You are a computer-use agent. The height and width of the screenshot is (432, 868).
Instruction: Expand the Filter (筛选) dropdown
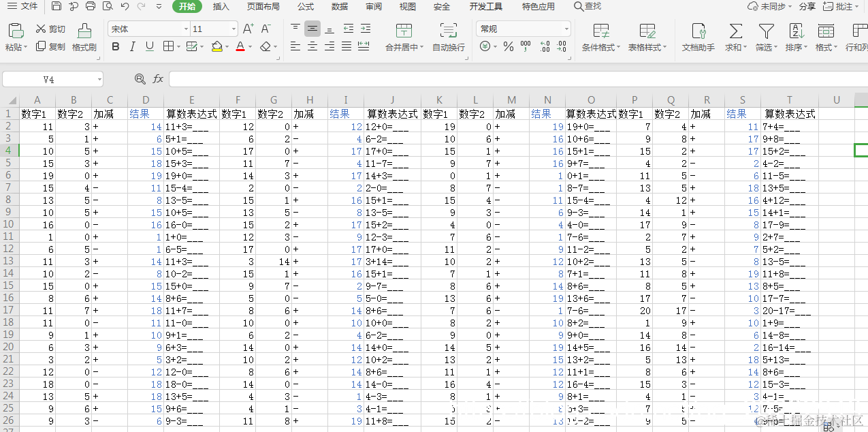[776, 48]
